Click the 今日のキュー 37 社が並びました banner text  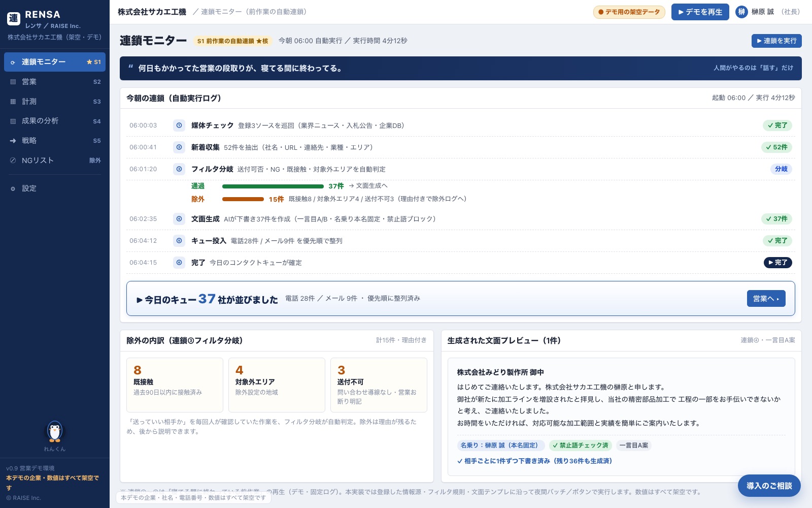[208, 299]
